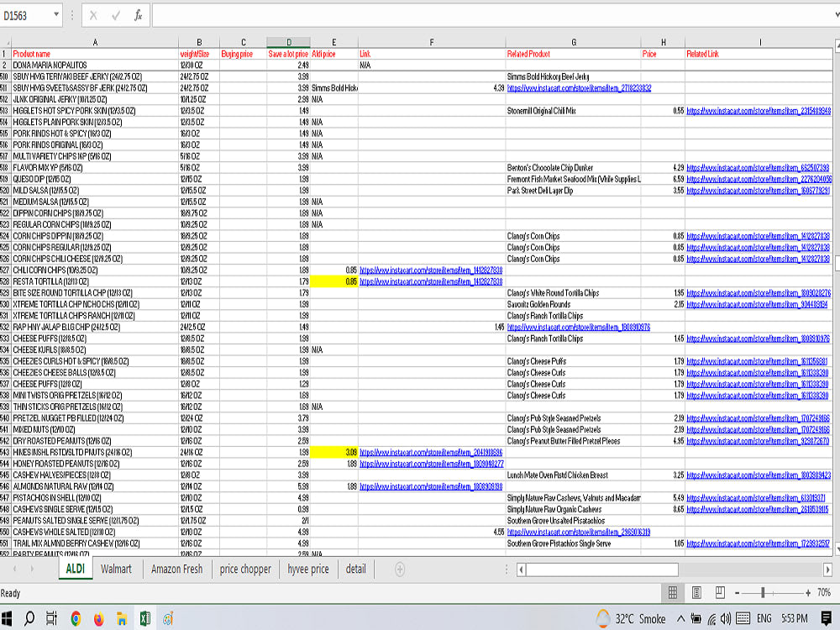The width and height of the screenshot is (840, 630).
Task: Click the touch keyboard tray icon
Action: (x=743, y=619)
